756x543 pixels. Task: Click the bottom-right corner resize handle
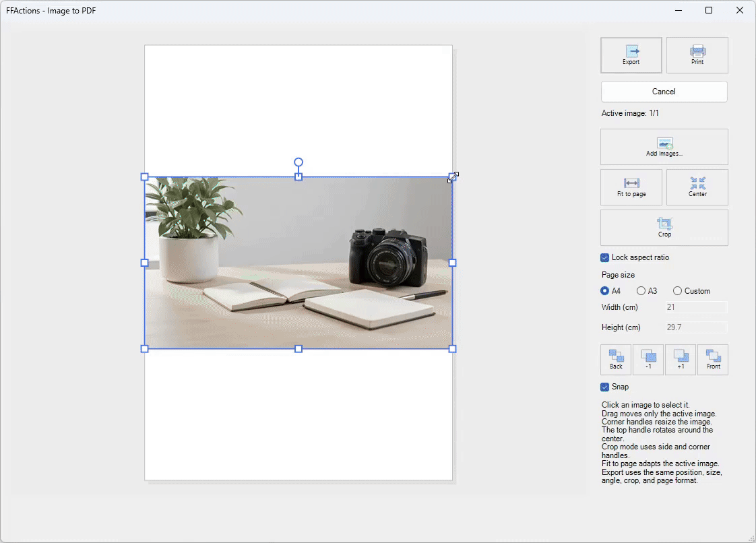[x=452, y=349]
